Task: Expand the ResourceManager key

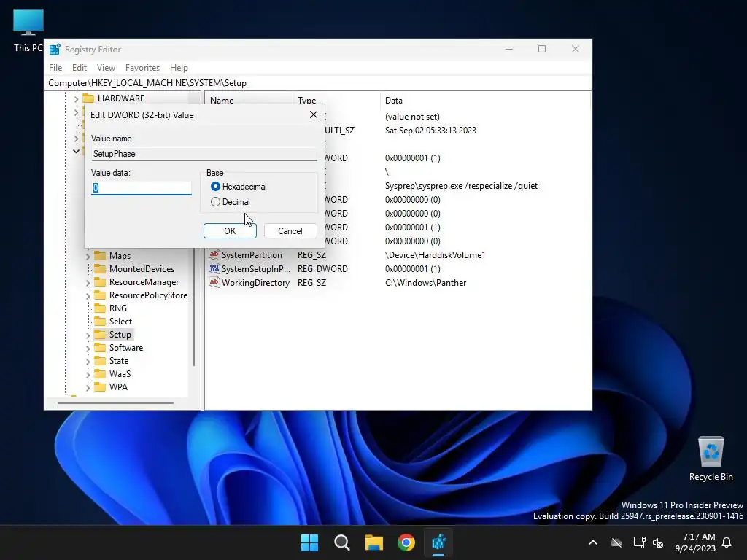Action: [88, 283]
